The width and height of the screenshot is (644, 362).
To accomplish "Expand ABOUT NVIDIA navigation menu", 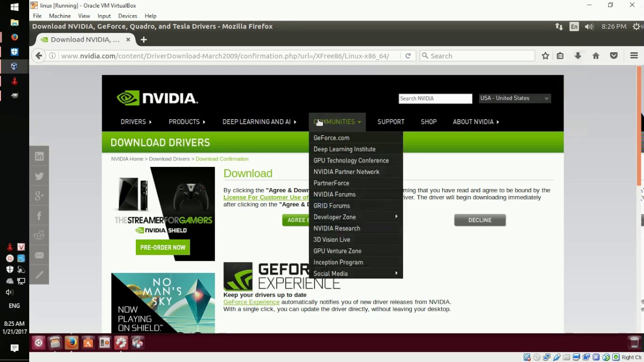I will 476,122.
